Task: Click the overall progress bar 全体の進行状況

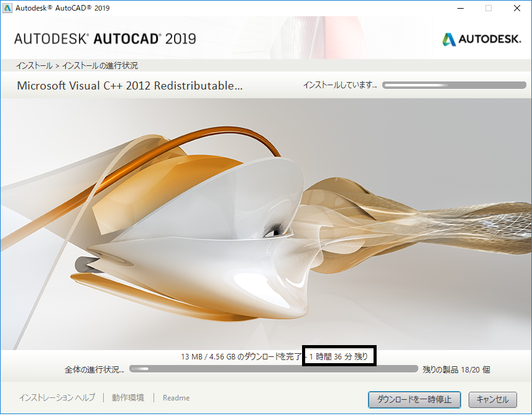Action: pyautogui.click(x=273, y=369)
